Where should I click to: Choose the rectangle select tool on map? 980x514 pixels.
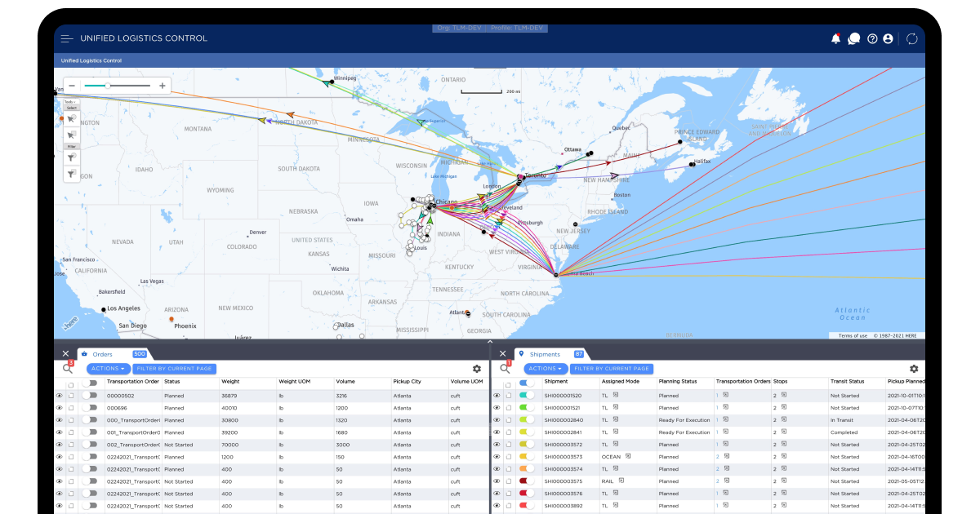coord(72,135)
